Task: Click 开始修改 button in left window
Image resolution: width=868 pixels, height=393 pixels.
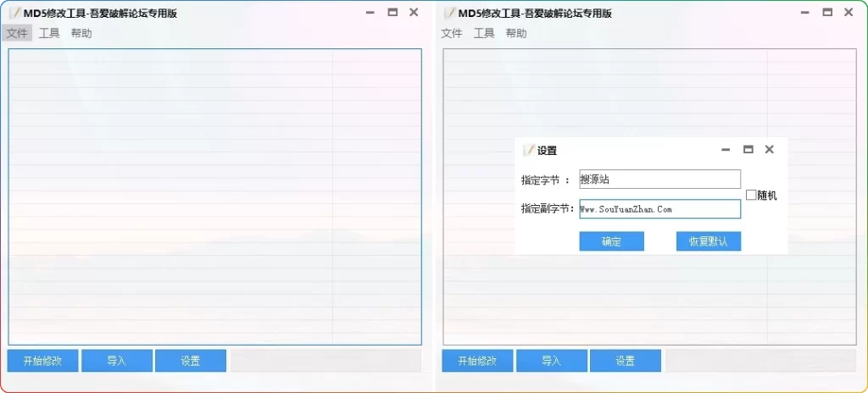Action: pyautogui.click(x=42, y=361)
